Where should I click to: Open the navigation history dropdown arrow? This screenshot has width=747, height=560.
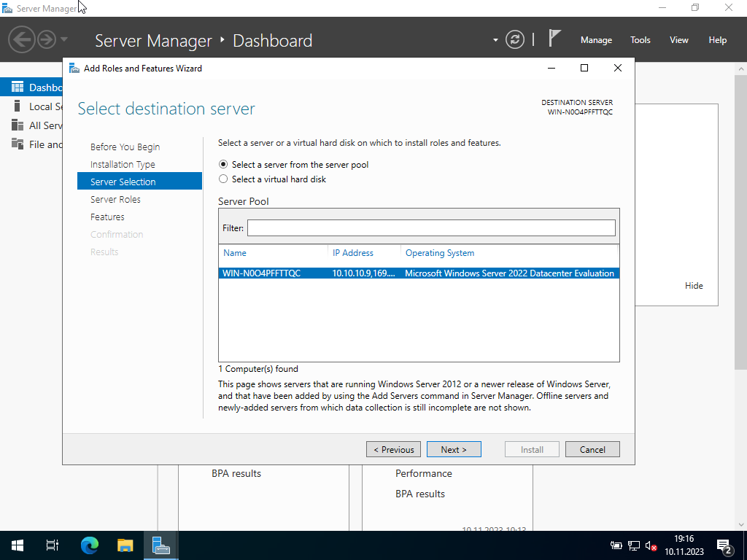pyautogui.click(x=64, y=39)
